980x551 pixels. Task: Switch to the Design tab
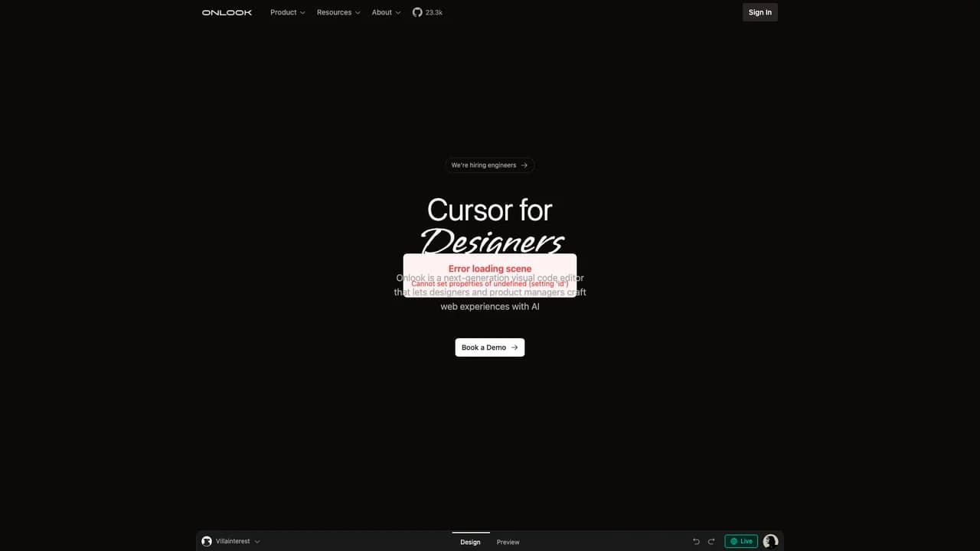point(471,542)
